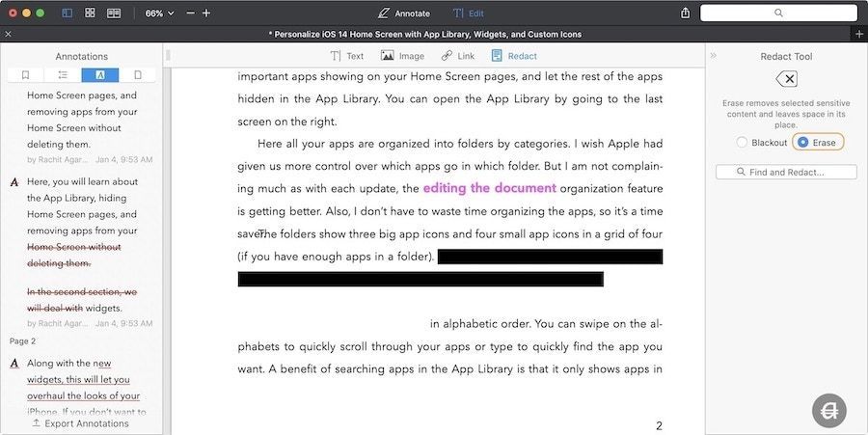Open the share menu icon
The image size is (868, 435).
(x=685, y=14)
